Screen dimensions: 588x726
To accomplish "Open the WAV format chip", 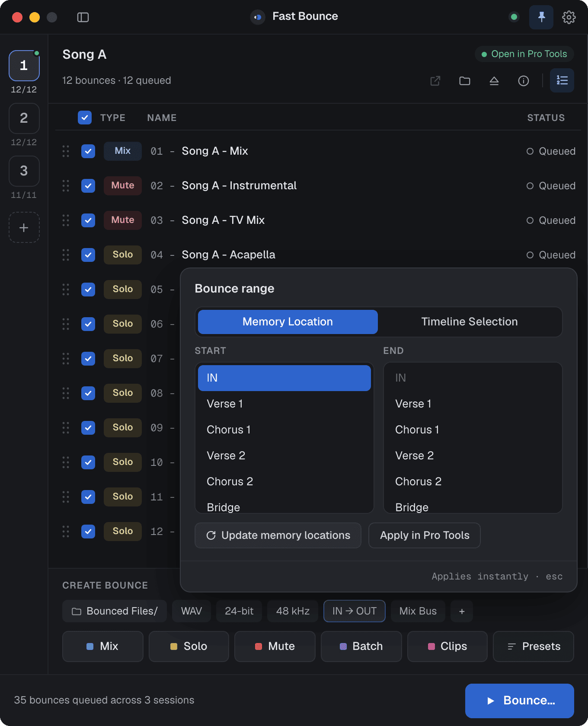I will [x=192, y=611].
